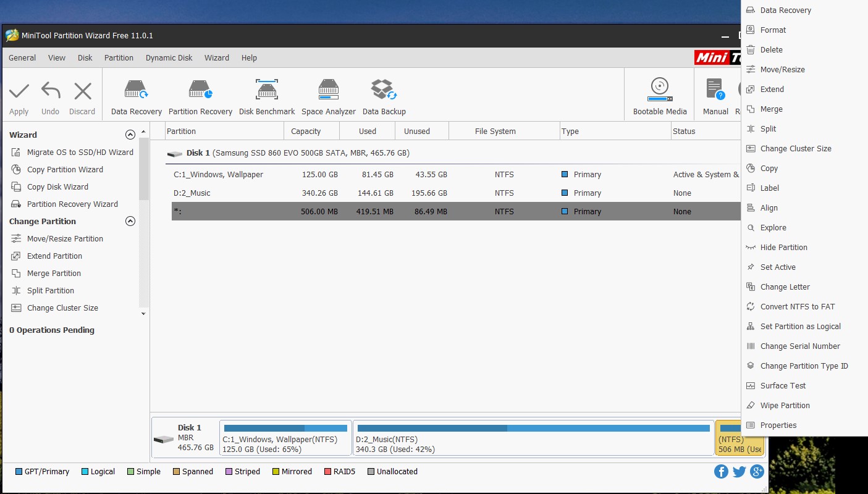This screenshot has width=868, height=494.
Task: Choose Format from the context menu
Action: (773, 30)
